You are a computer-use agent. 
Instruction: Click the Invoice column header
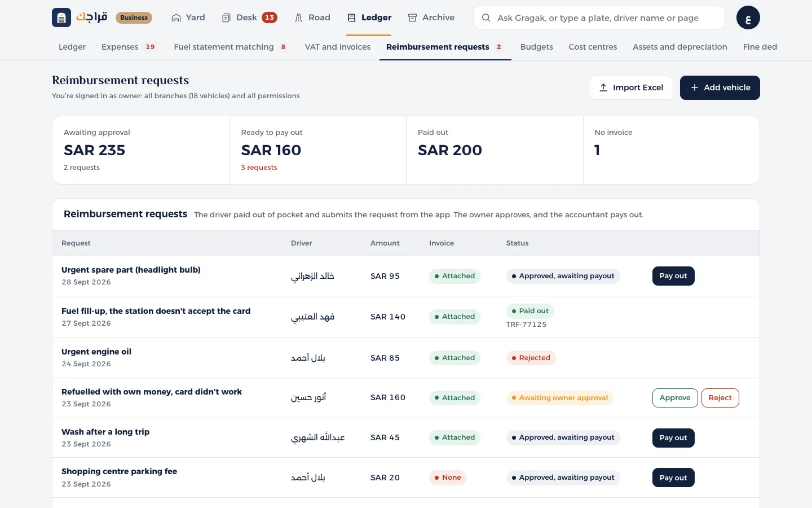click(x=442, y=243)
